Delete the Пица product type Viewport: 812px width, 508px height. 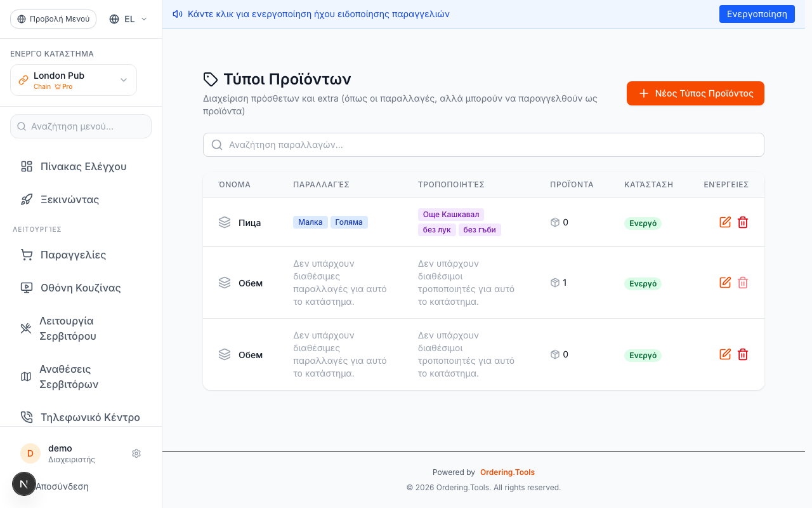[743, 222]
